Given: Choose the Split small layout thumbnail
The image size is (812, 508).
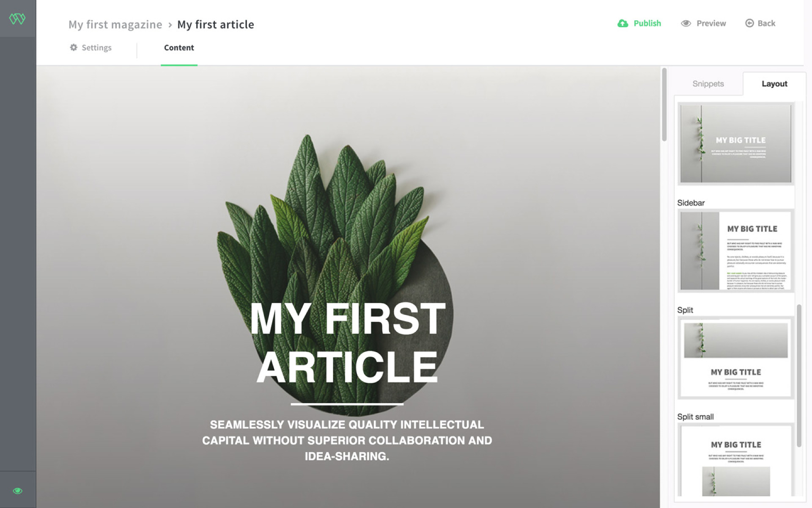Looking at the screenshot, I should 735,460.
